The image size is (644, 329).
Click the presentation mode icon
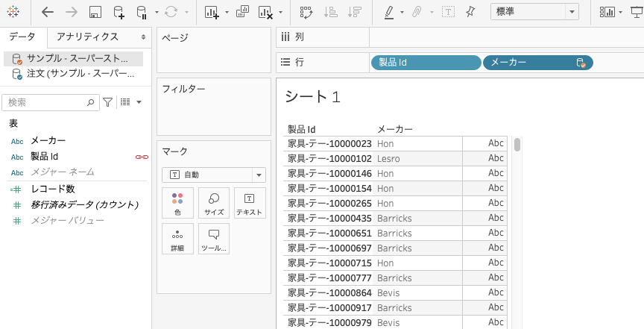637,13
